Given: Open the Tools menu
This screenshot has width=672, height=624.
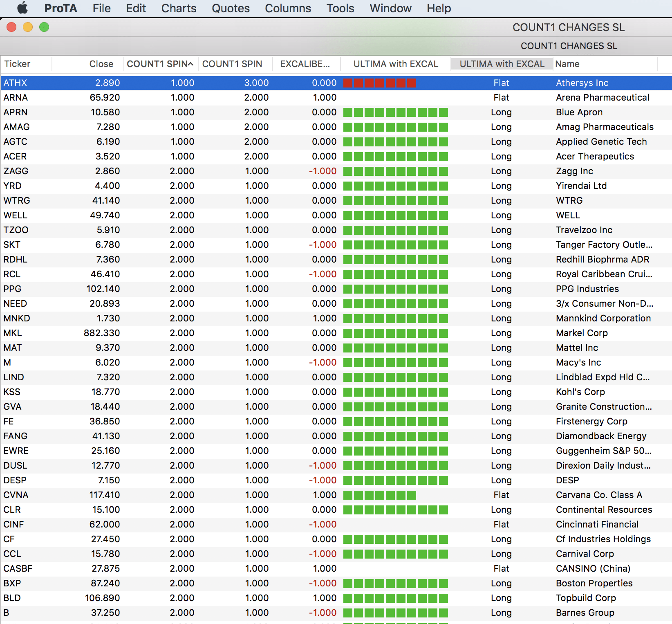Looking at the screenshot, I should 340,8.
